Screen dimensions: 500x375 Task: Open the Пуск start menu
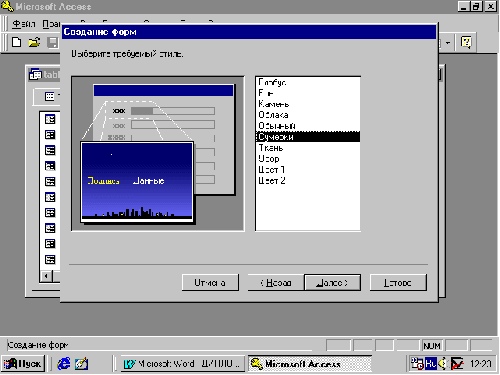23,364
